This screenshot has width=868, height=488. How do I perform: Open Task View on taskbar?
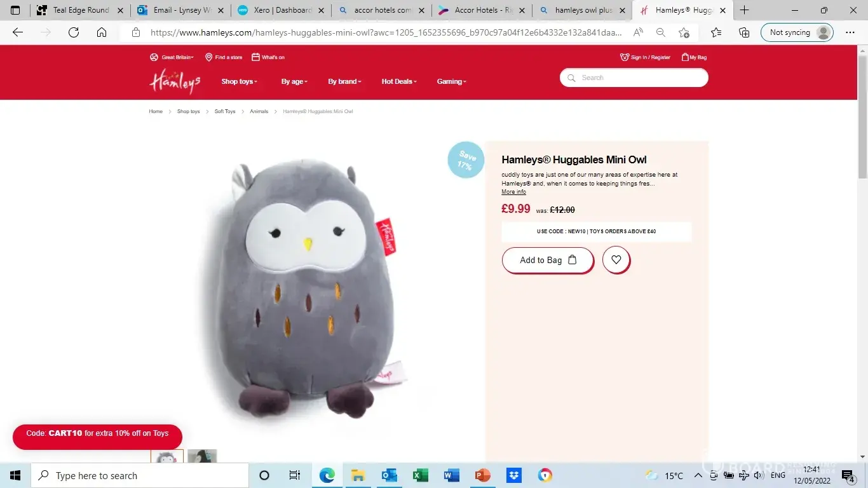click(x=295, y=475)
